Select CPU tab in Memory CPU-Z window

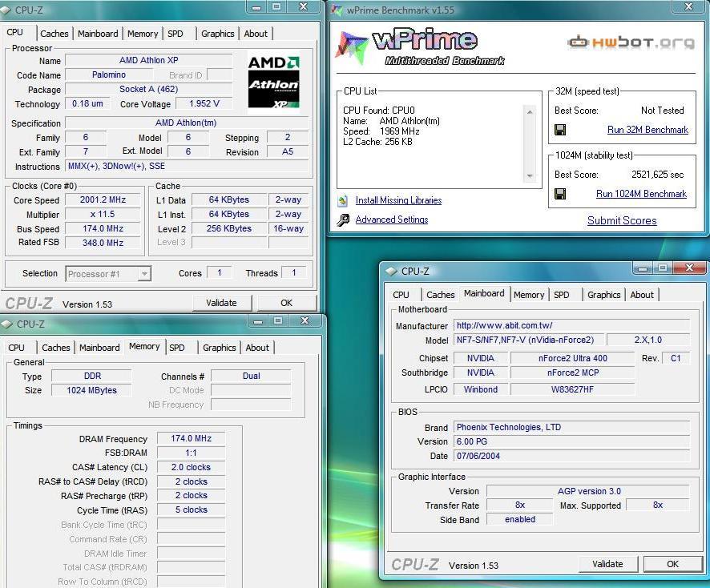(16, 348)
